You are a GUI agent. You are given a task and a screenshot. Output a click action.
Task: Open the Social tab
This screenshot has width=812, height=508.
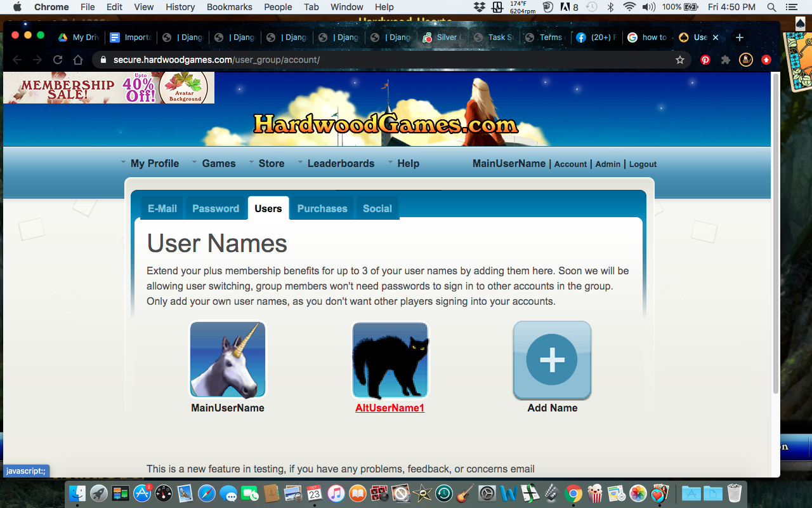point(377,208)
